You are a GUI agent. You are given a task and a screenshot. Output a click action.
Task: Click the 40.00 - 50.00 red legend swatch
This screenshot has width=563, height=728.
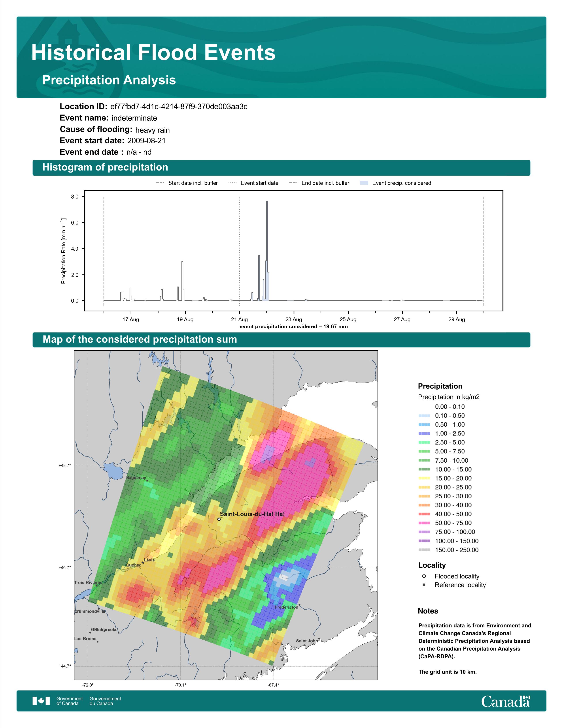(424, 514)
